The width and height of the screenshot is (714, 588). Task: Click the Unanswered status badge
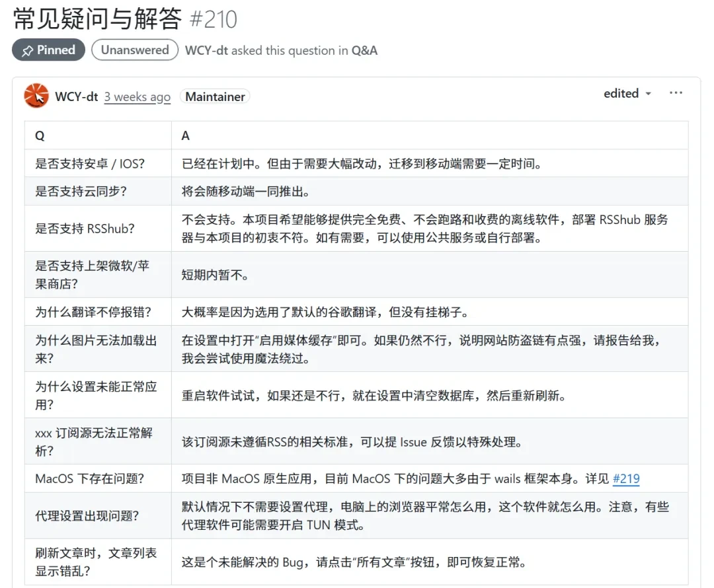coord(135,50)
